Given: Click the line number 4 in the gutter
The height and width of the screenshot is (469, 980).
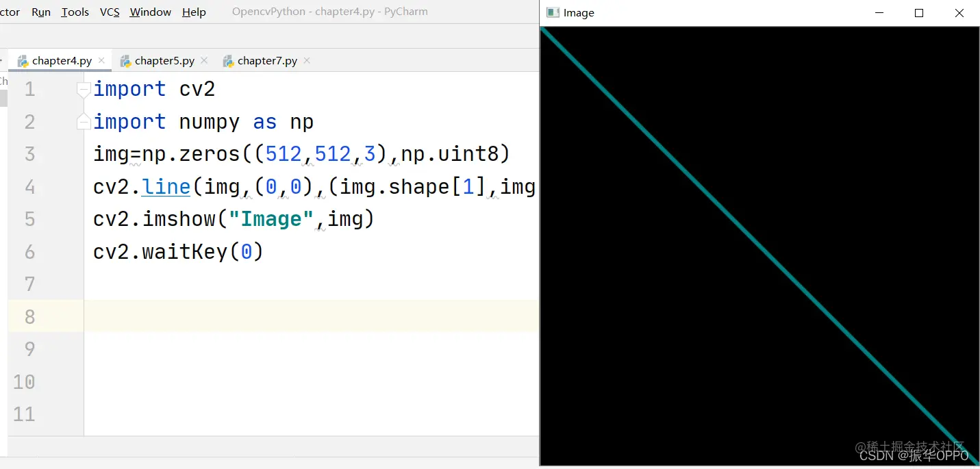Looking at the screenshot, I should [x=29, y=187].
